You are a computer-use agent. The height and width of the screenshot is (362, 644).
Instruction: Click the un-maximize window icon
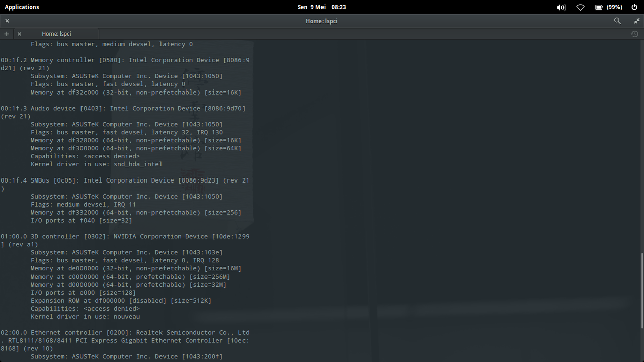[636, 21]
